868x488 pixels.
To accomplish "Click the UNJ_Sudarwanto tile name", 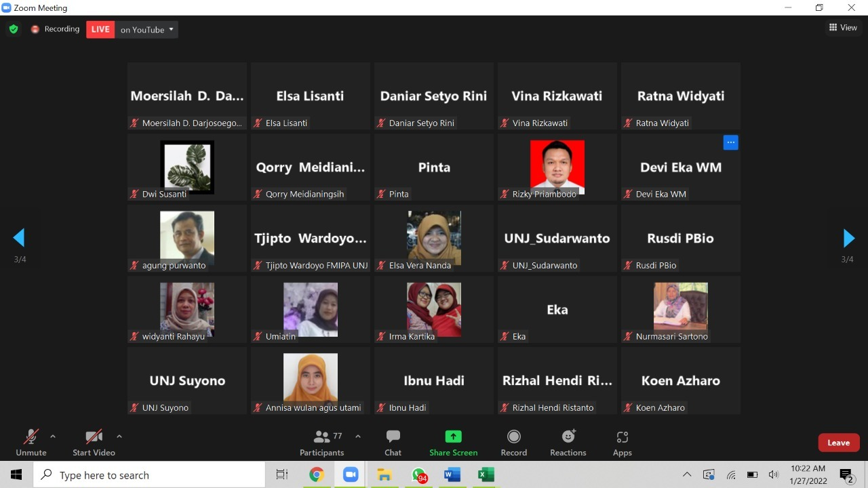I will (x=557, y=239).
